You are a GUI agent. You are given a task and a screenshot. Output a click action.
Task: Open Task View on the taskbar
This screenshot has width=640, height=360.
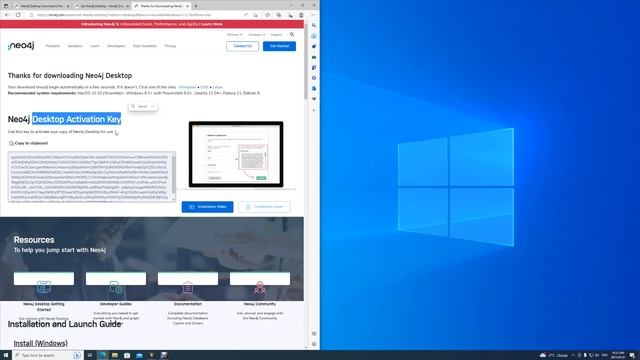coord(90,355)
